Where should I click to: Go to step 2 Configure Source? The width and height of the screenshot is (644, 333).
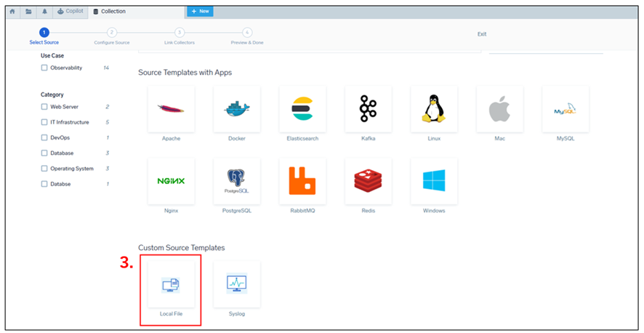(112, 36)
